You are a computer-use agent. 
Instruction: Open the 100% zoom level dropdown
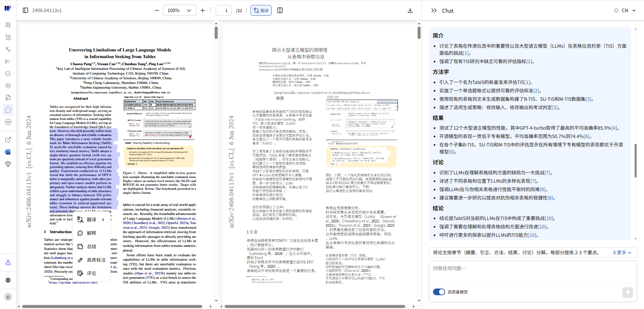pos(180,10)
